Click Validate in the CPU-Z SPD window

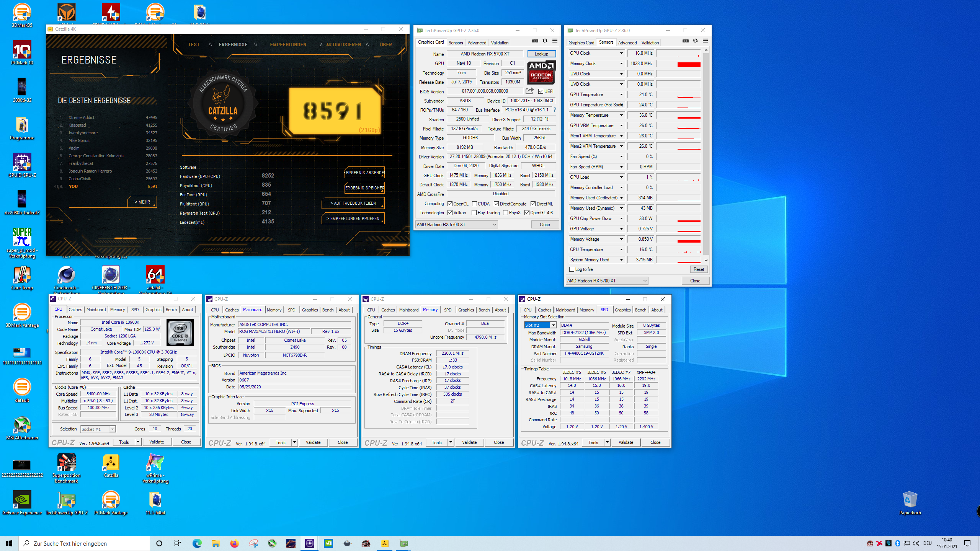click(x=626, y=442)
